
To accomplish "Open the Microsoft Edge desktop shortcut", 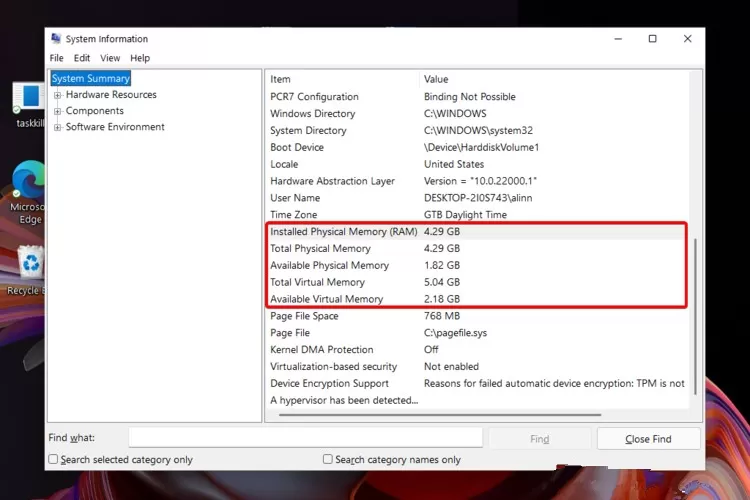I will [28, 192].
